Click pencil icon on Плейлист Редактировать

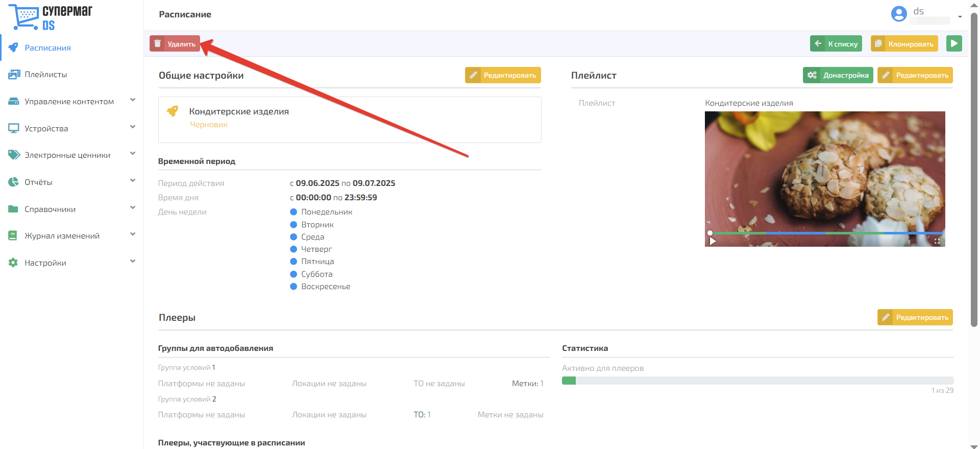click(x=886, y=75)
